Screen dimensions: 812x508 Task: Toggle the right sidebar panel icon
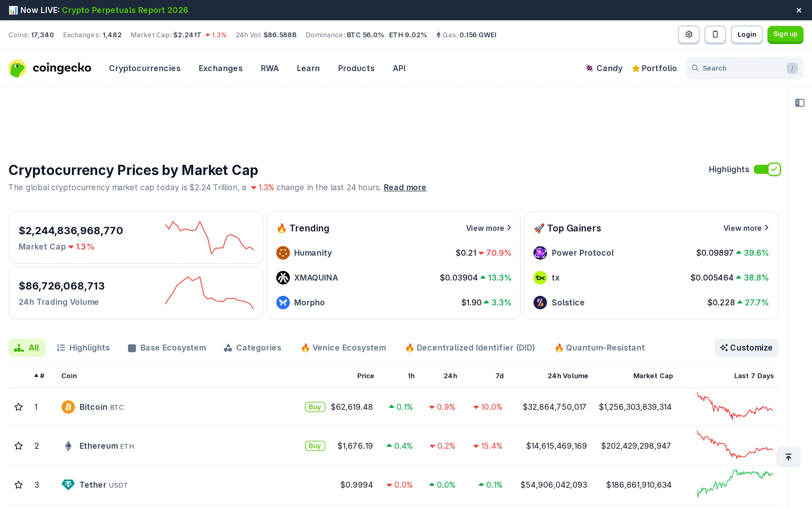tap(800, 103)
